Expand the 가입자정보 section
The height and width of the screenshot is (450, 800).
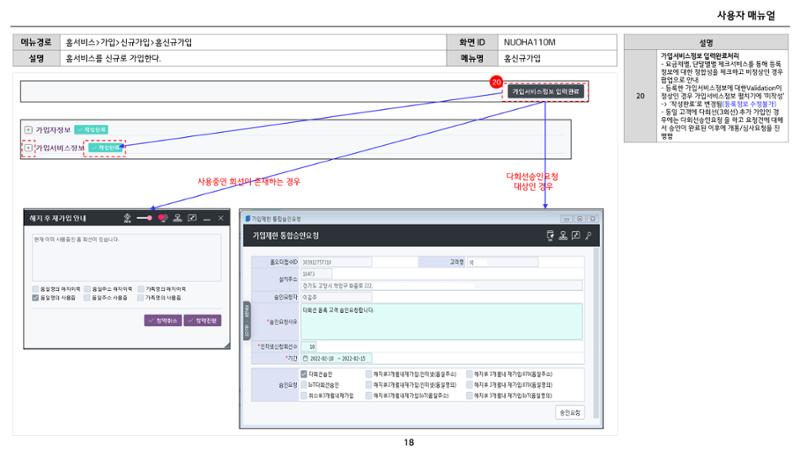[x=29, y=130]
